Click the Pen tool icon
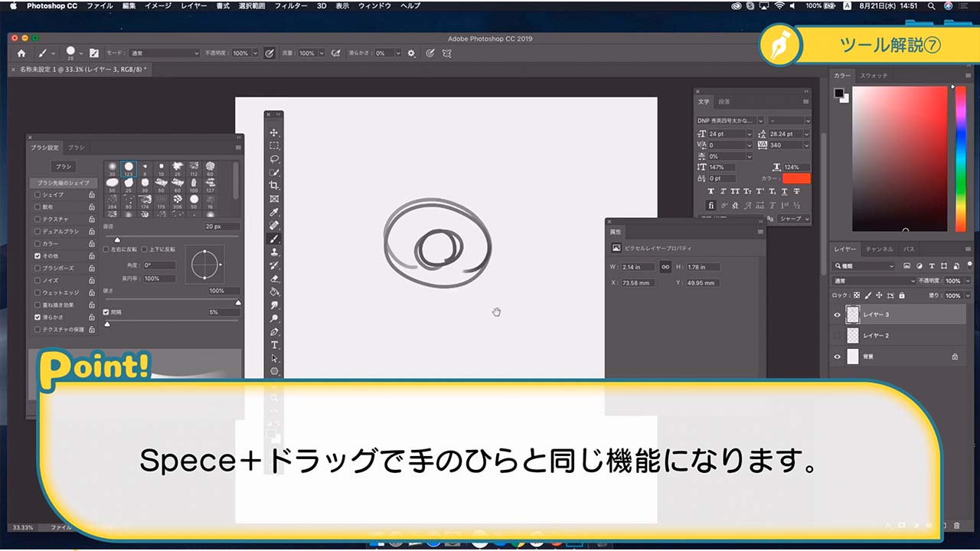The image size is (980, 551). click(274, 331)
